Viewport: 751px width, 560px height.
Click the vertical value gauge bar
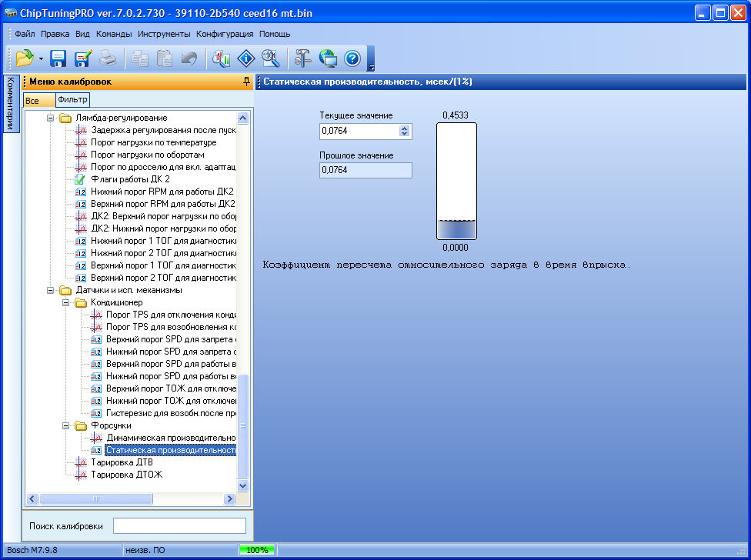click(x=456, y=181)
